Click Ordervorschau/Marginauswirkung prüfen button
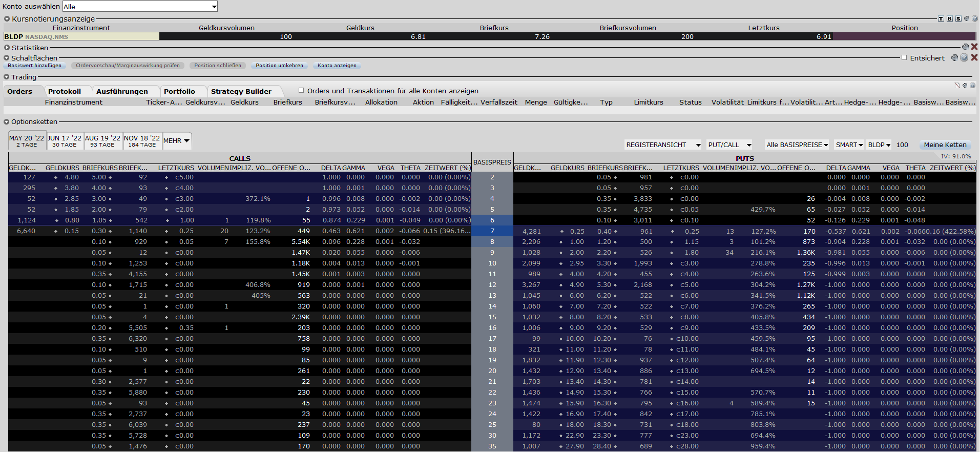The height and width of the screenshot is (452, 980). click(128, 66)
